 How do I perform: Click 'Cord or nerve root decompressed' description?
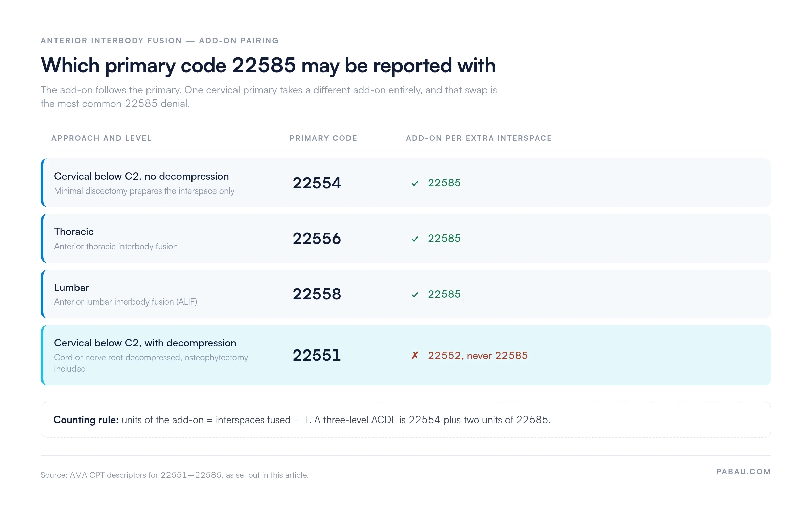click(151, 363)
